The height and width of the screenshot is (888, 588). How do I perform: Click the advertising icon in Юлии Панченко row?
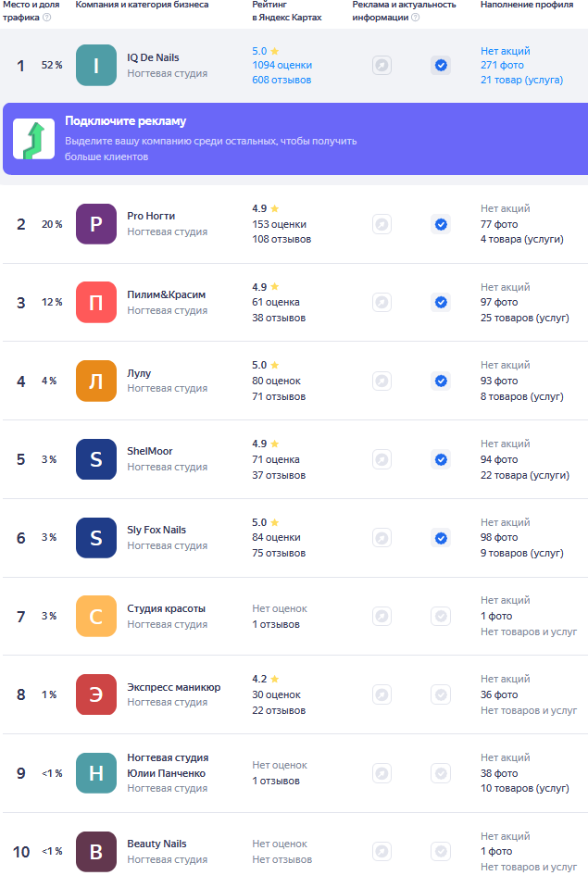point(382,773)
